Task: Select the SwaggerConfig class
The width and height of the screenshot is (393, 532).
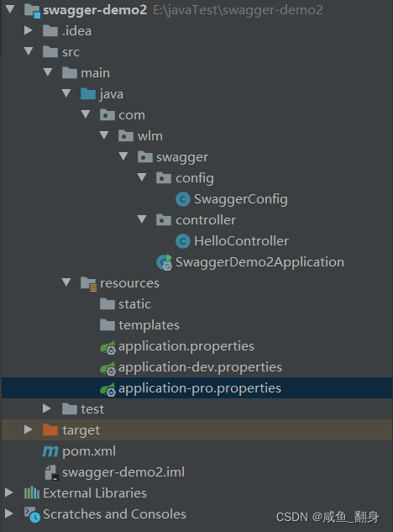Action: [241, 199]
